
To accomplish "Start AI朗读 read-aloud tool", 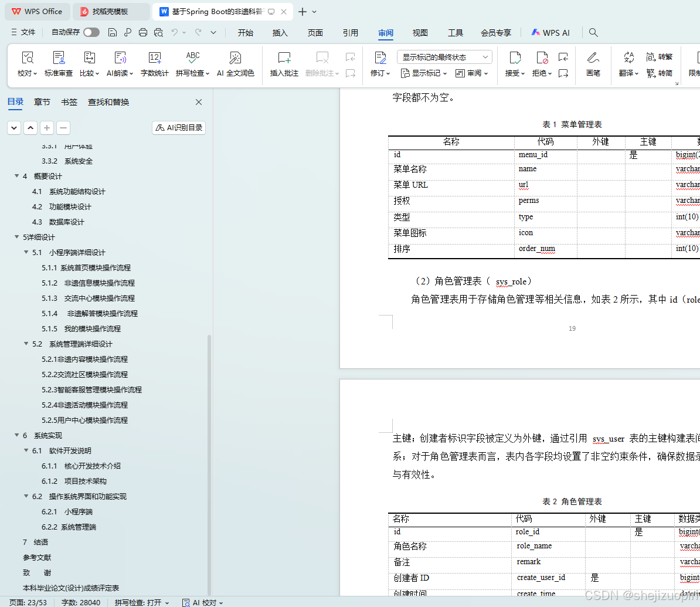I will point(120,64).
